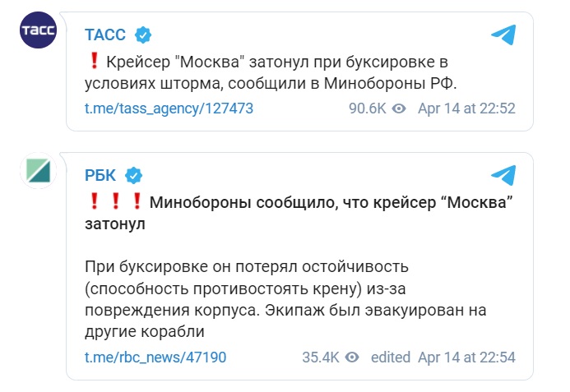The height and width of the screenshot is (392, 570).
Task: Click the 35.4K view count
Action: 321,357
